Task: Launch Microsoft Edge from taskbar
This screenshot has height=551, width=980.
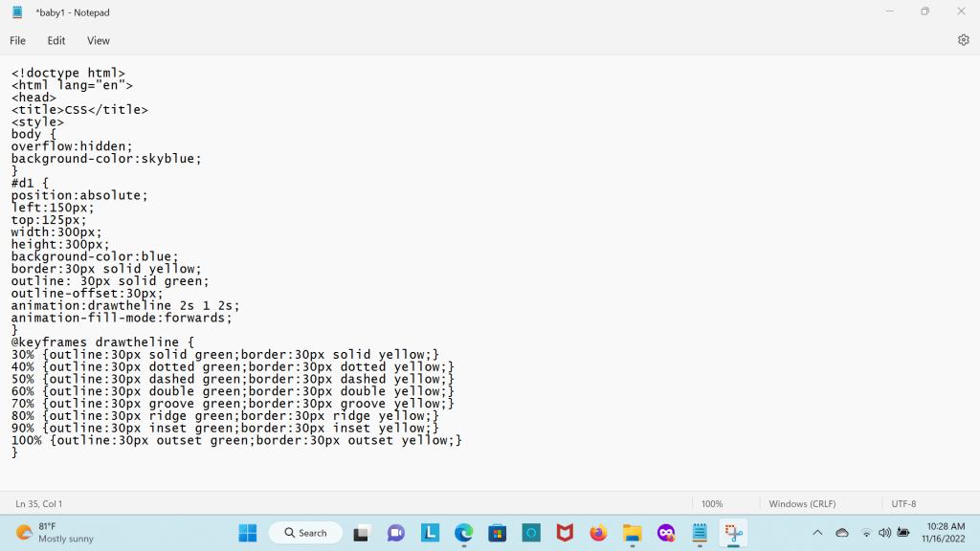Action: click(463, 533)
